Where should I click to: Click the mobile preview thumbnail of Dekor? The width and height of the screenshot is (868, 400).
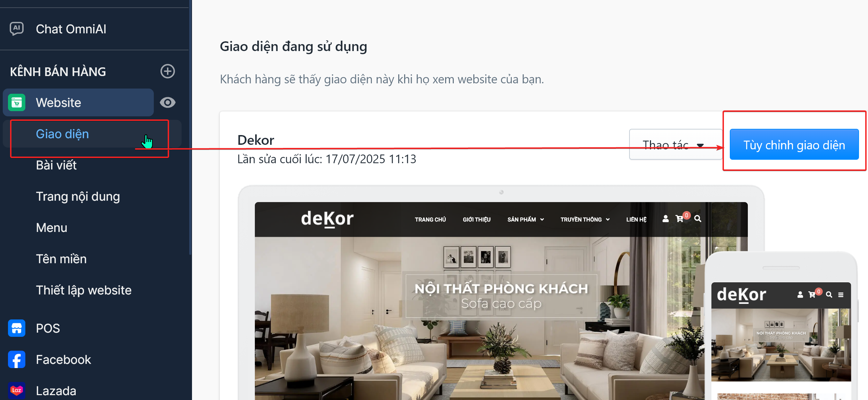(x=781, y=326)
